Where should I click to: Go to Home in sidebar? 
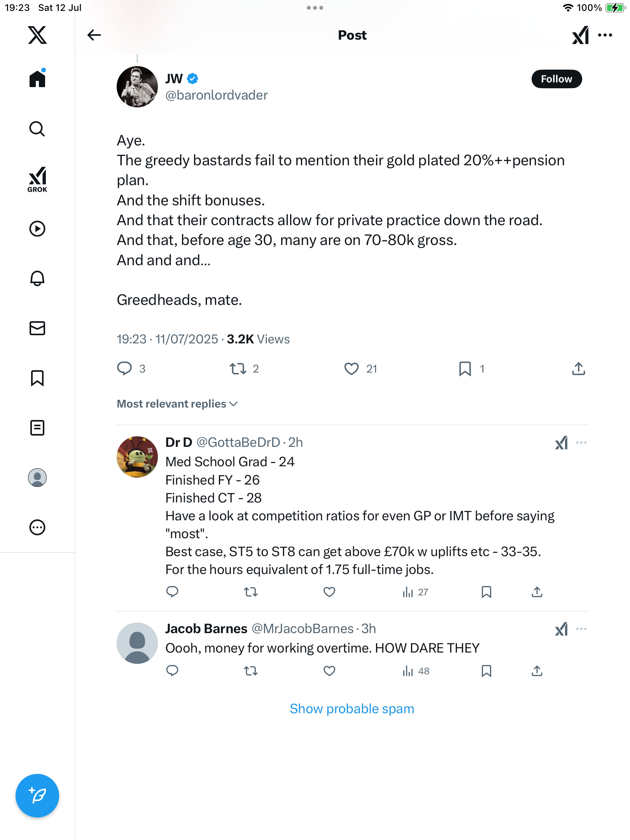click(37, 79)
